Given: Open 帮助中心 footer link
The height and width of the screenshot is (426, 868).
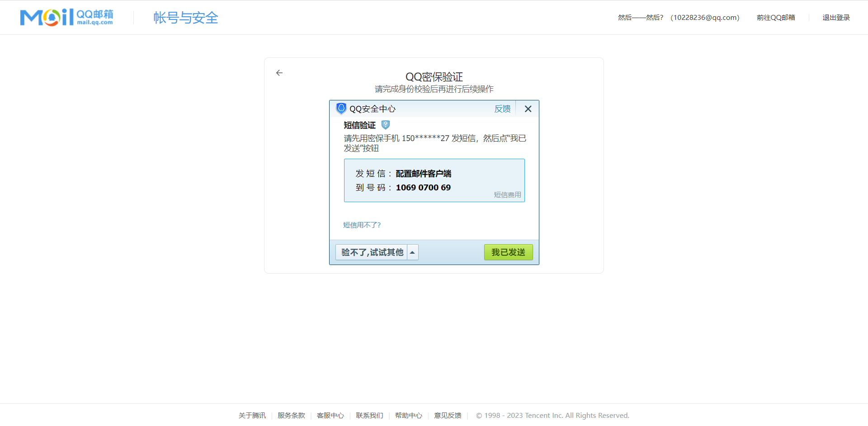Looking at the screenshot, I should 409,416.
